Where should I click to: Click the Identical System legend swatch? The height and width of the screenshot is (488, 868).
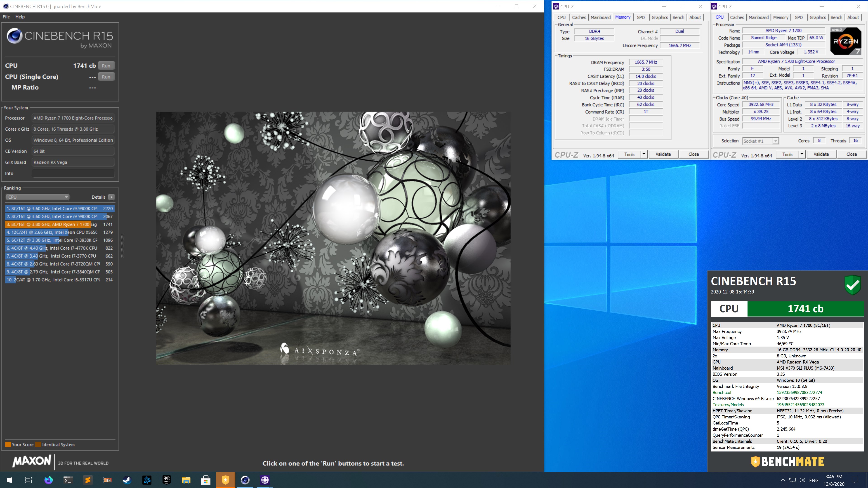pyautogui.click(x=38, y=445)
